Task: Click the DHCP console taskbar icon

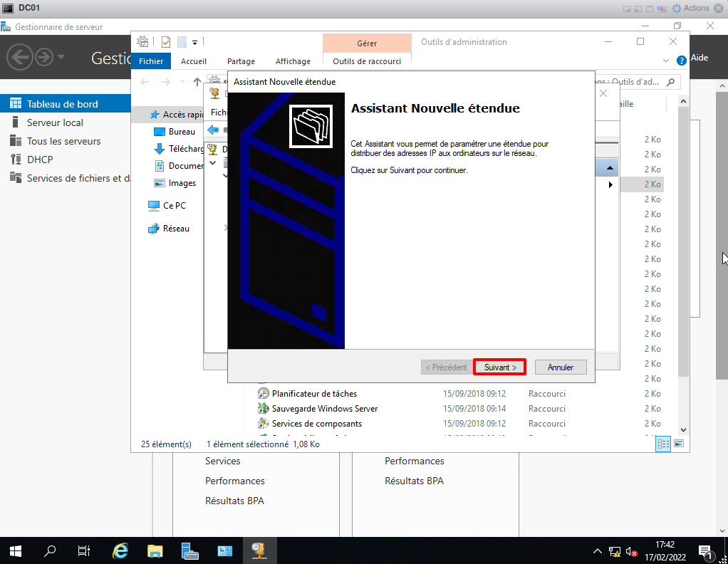Action: click(259, 550)
